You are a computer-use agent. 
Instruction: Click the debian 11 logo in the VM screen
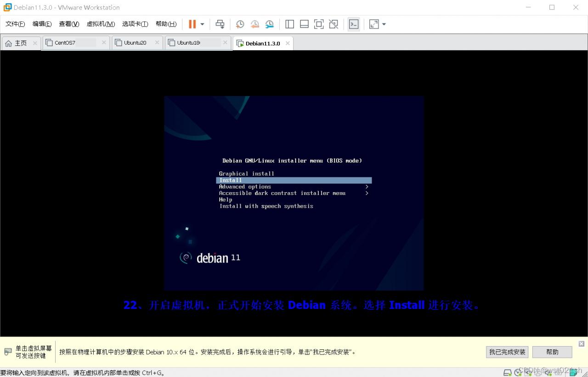210,258
